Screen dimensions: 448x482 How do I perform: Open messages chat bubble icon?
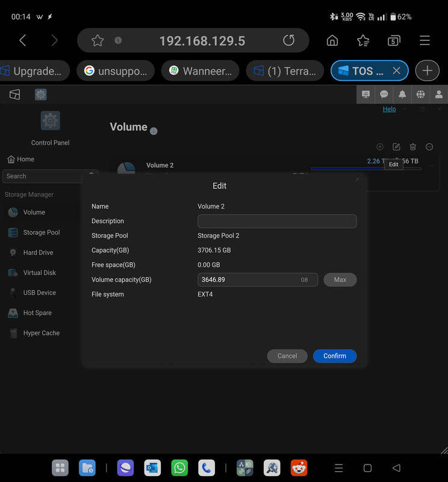click(x=384, y=95)
